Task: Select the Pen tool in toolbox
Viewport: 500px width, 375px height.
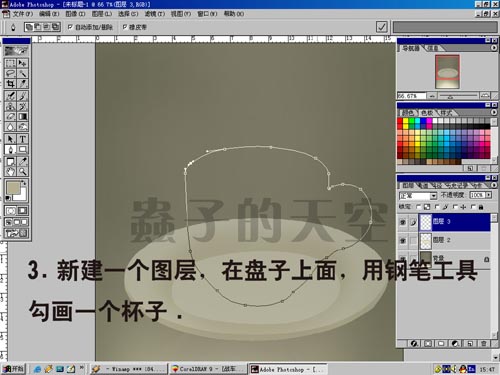Action: coord(10,149)
